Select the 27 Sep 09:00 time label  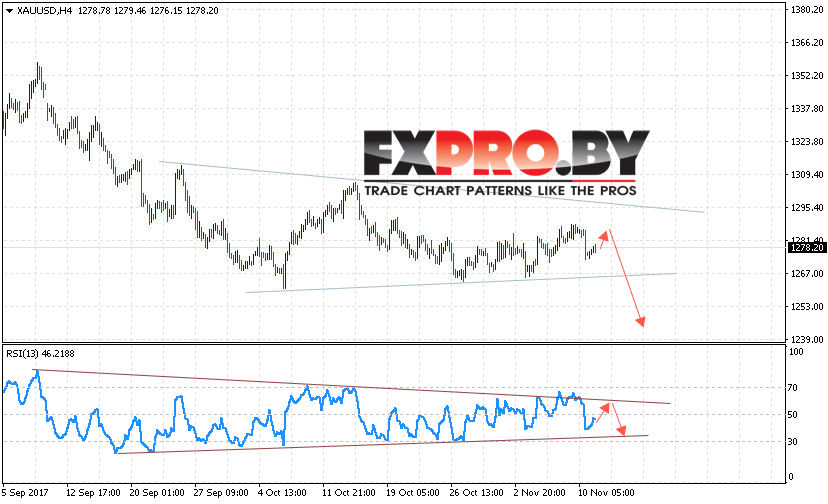221,493
